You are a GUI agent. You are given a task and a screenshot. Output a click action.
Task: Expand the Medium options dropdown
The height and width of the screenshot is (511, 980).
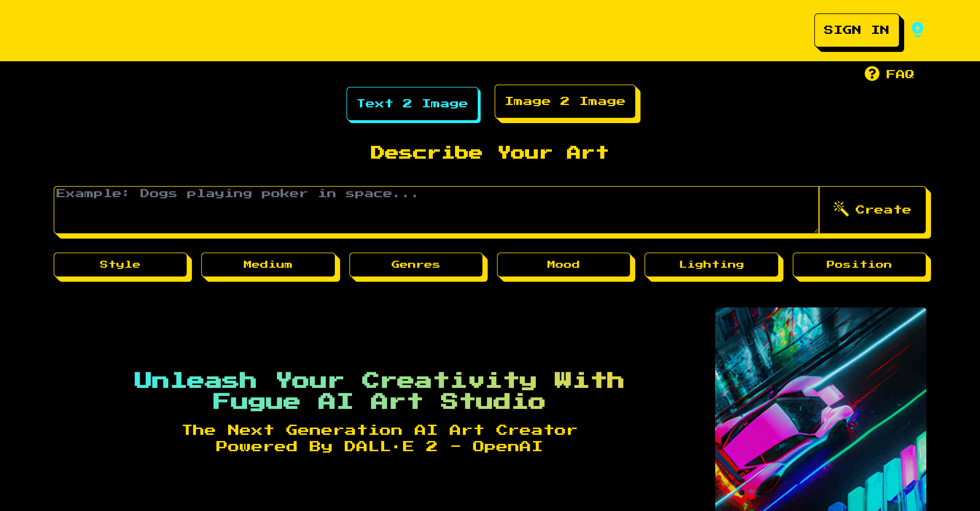[x=268, y=264]
